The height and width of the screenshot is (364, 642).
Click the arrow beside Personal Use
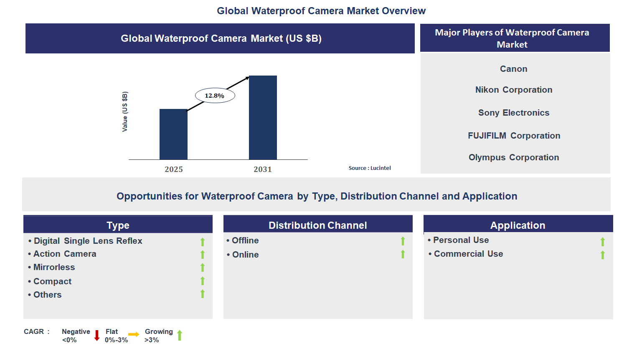click(x=602, y=241)
